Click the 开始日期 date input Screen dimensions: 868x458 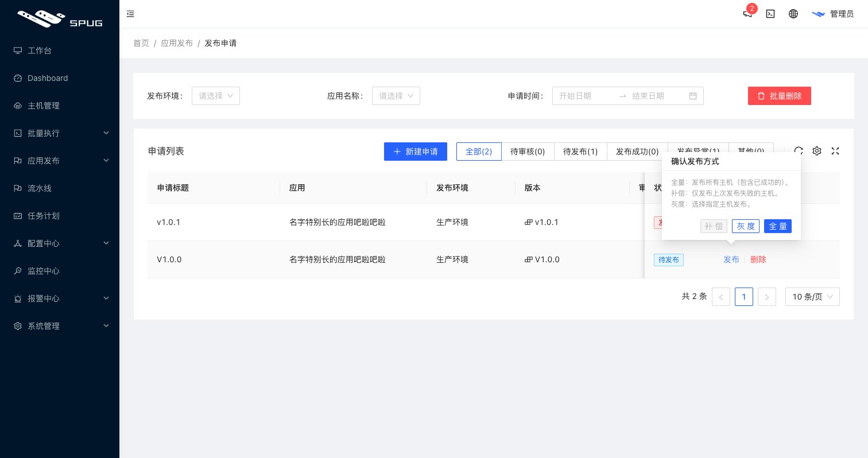[584, 96]
